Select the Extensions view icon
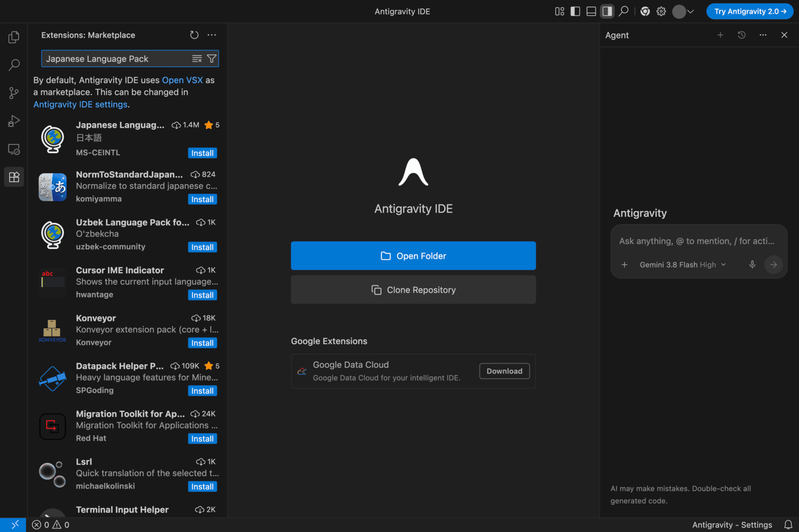This screenshot has width=799, height=532. (x=14, y=177)
